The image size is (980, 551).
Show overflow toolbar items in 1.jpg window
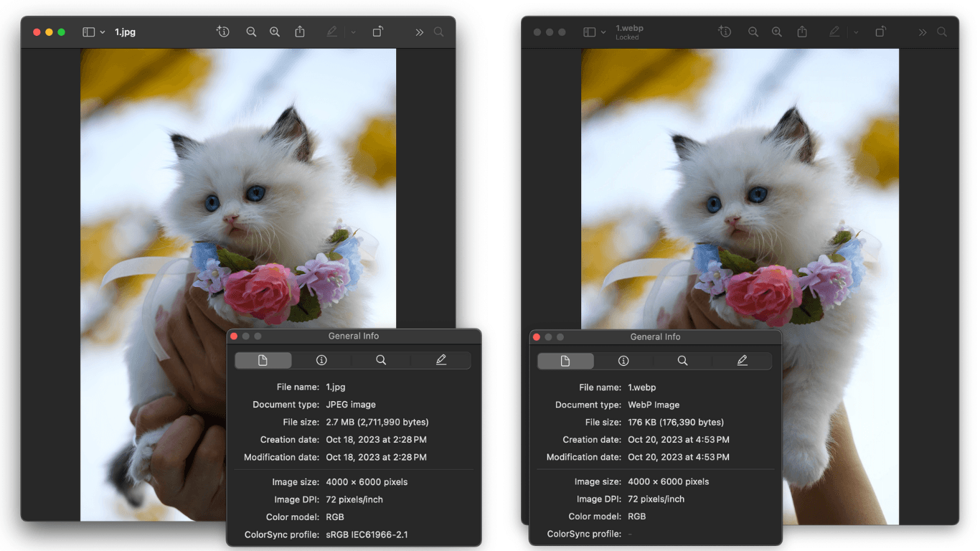(420, 32)
